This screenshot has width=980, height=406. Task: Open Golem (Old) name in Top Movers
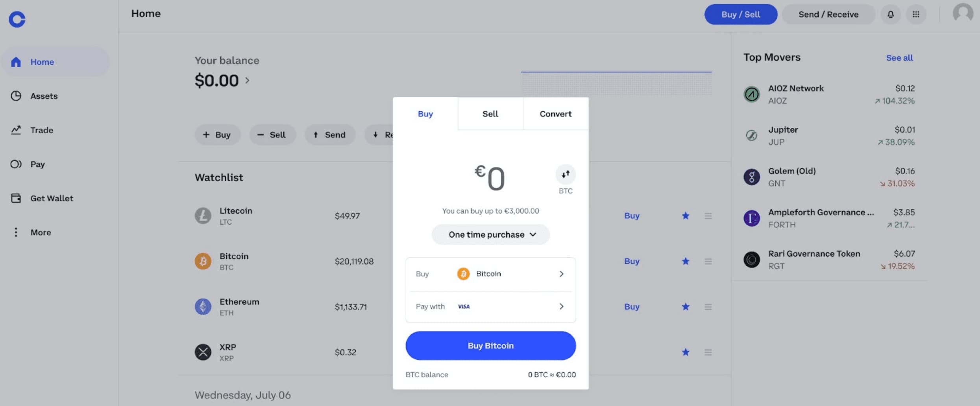tap(792, 171)
